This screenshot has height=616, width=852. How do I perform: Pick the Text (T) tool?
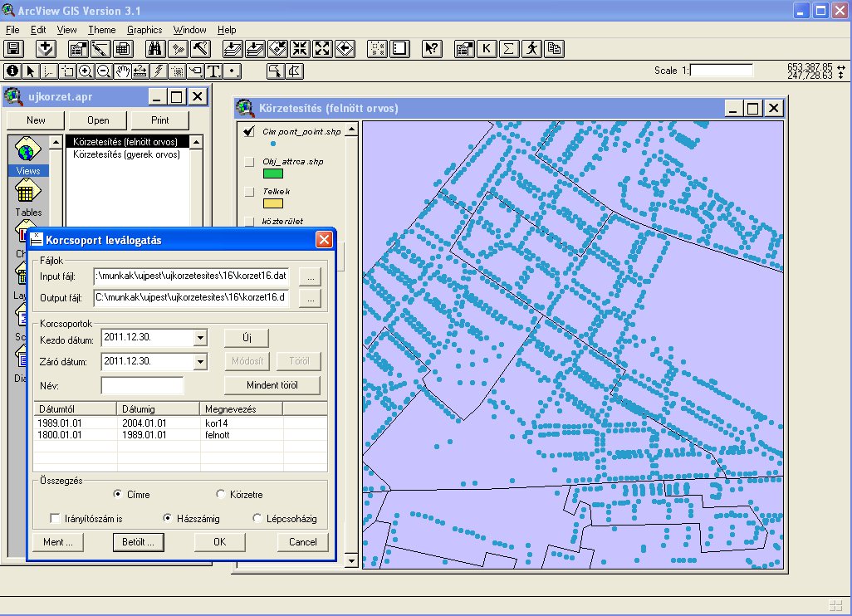(213, 71)
